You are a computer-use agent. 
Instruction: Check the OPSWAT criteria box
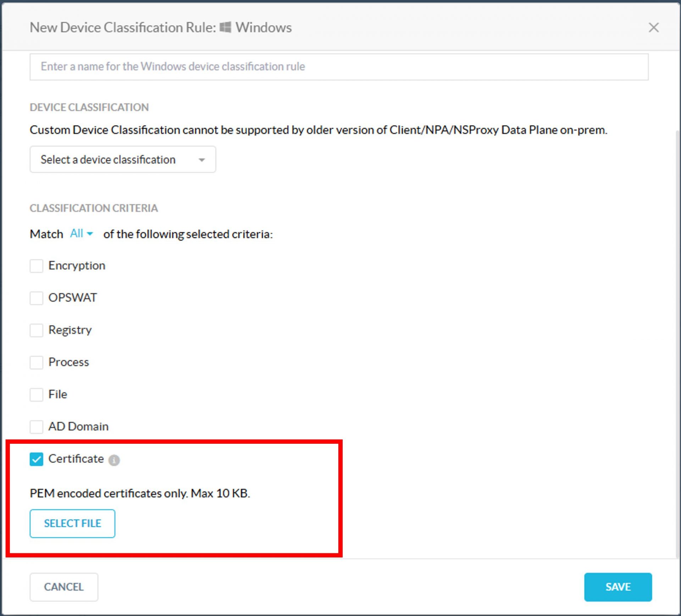pyautogui.click(x=36, y=298)
